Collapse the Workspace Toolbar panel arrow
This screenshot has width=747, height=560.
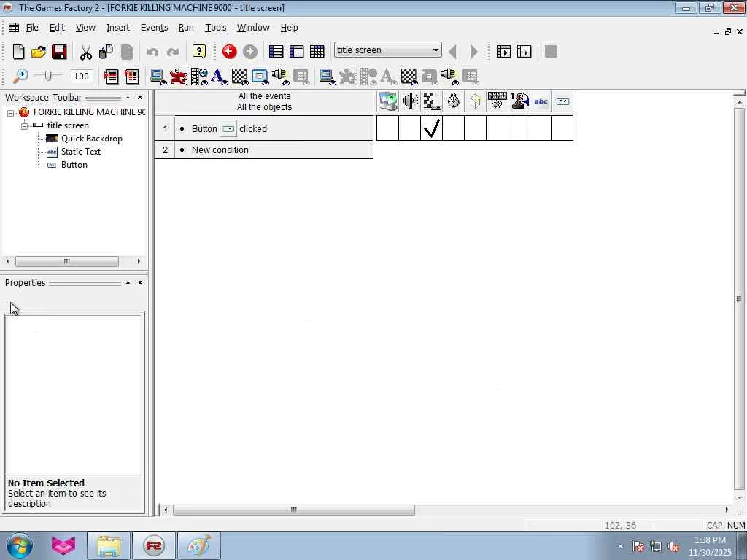pos(128,97)
